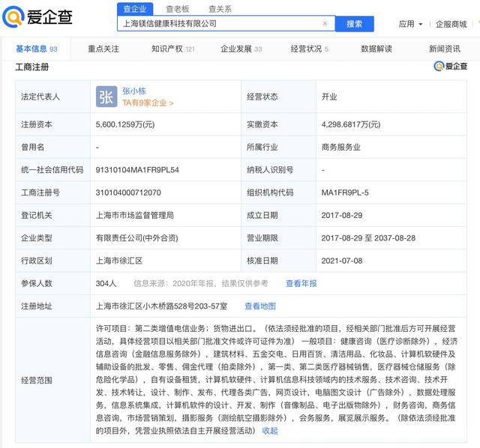Viewport: 480px width, 448px height.
Task: Click the 张 avatar tile for the legal representative
Action: coord(106,97)
